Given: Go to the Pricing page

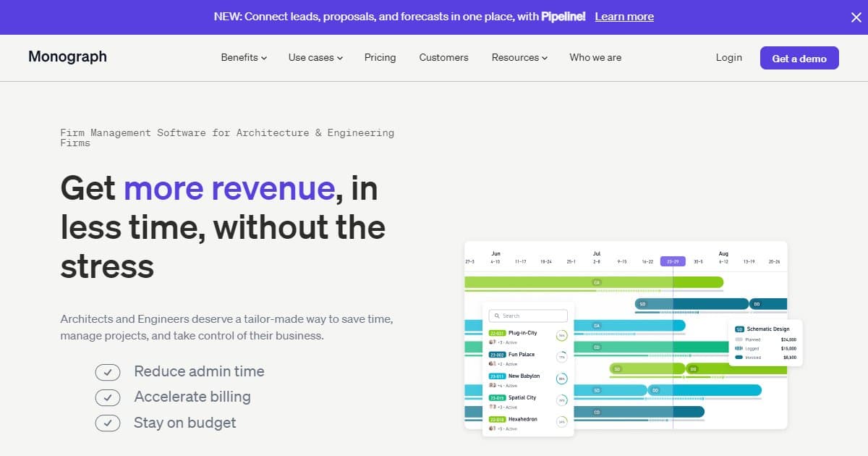Looking at the screenshot, I should point(380,58).
